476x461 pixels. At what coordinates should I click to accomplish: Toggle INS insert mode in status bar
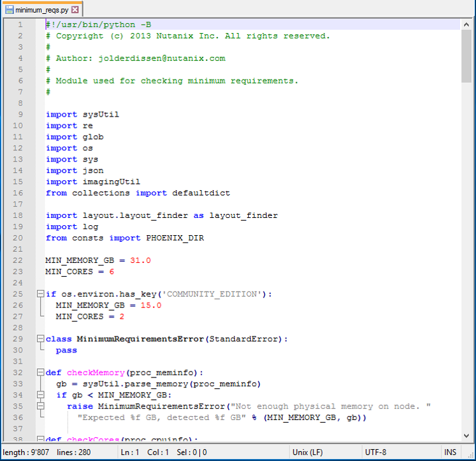(x=451, y=452)
